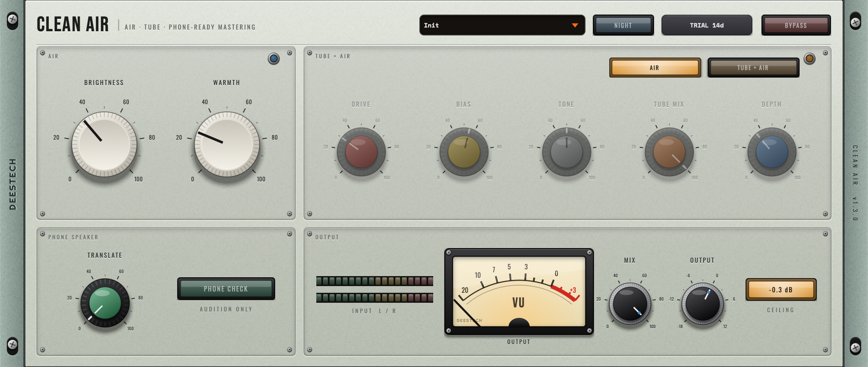Click the -0.3 dB ceiling value
868x367 pixels.
pos(781,289)
